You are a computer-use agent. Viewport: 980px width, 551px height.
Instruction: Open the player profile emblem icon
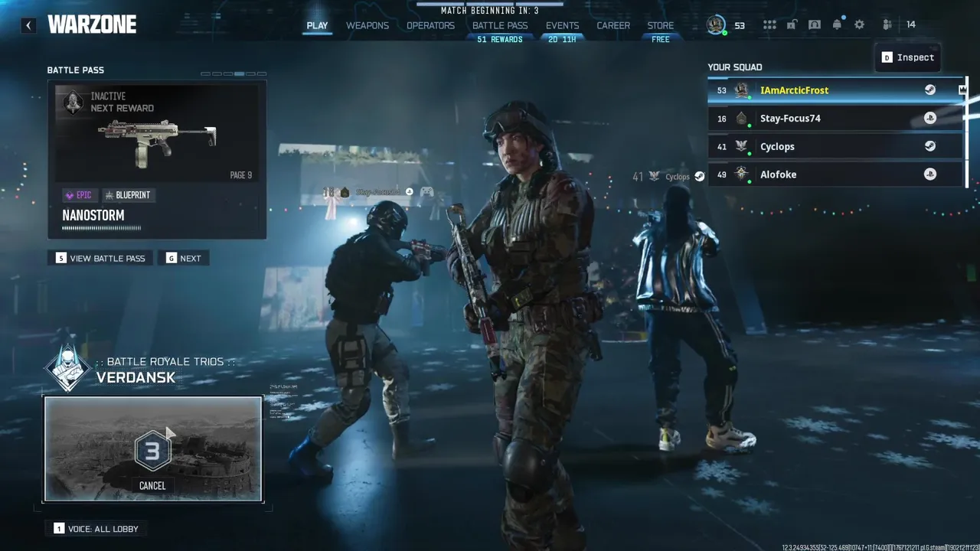[716, 24]
